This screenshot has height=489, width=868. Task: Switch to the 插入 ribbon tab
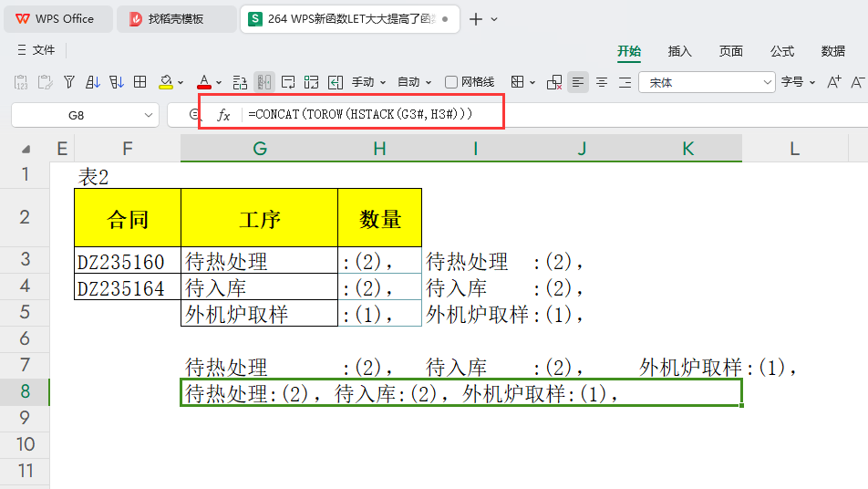[x=680, y=51]
